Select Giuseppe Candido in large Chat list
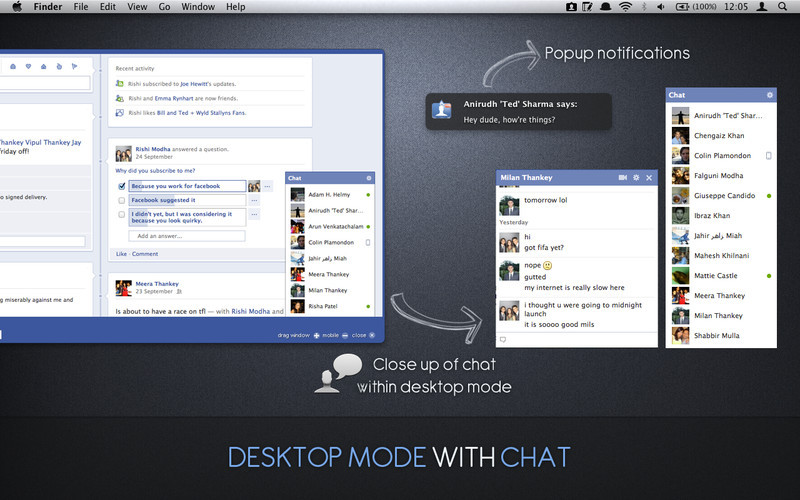The image size is (800, 500). (721, 195)
